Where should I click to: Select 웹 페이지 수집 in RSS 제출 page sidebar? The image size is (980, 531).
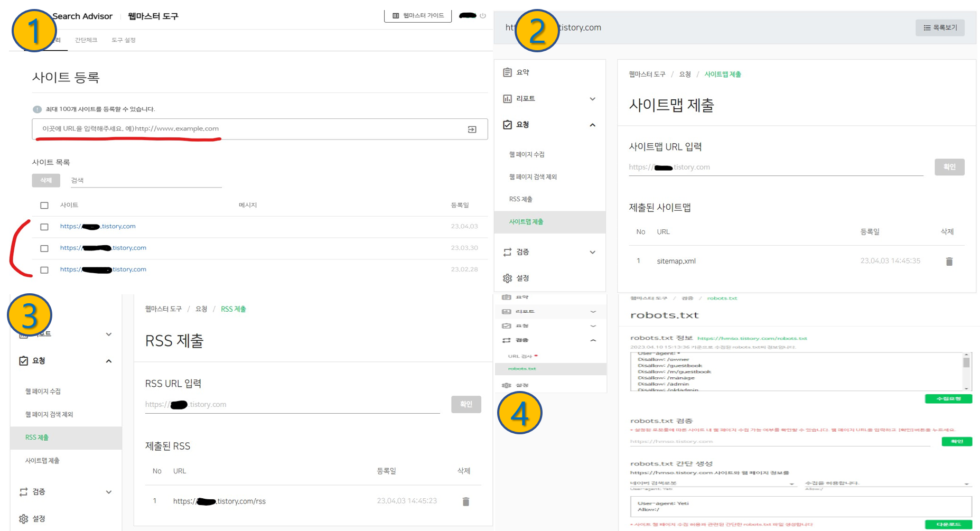(43, 392)
